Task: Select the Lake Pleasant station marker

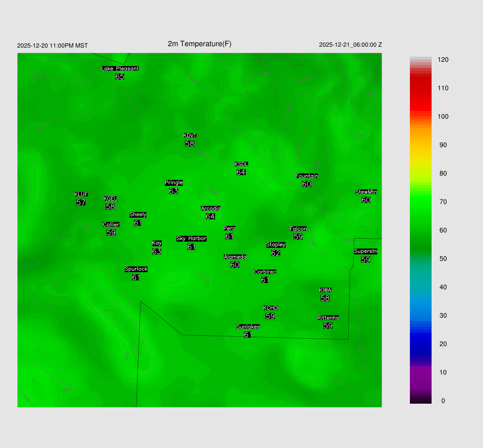Action: pyautogui.click(x=120, y=68)
